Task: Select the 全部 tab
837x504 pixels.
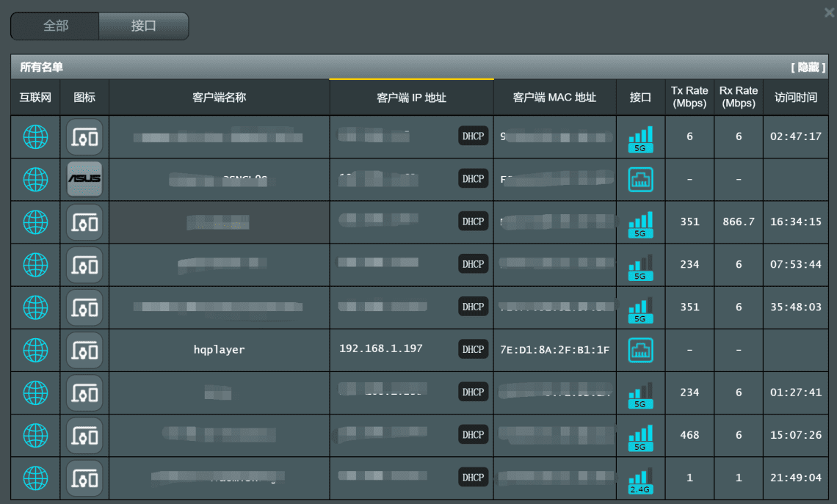Action: (54, 26)
